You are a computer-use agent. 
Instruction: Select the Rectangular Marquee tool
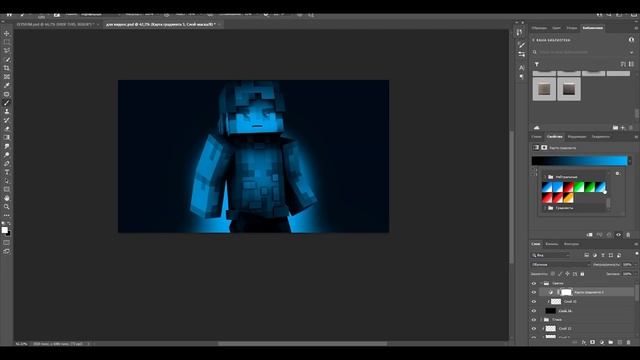click(7, 42)
